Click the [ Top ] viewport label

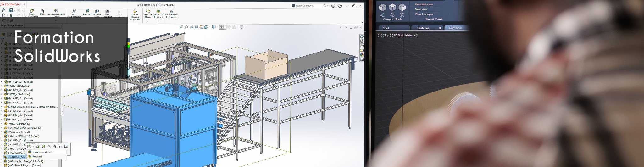point(387,36)
